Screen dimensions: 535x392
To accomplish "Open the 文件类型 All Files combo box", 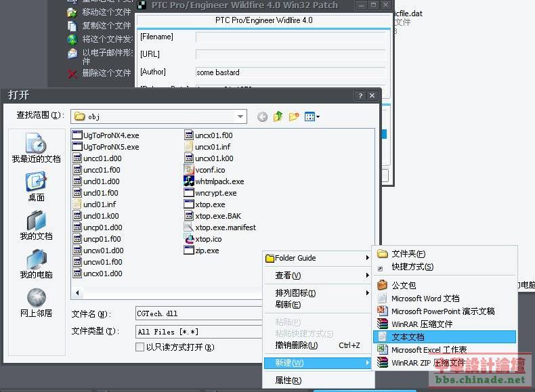I will tap(198, 332).
